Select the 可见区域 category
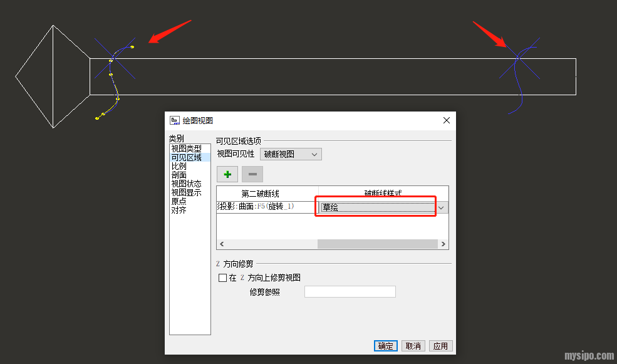Viewport: 617px width, 364px height. (x=187, y=158)
